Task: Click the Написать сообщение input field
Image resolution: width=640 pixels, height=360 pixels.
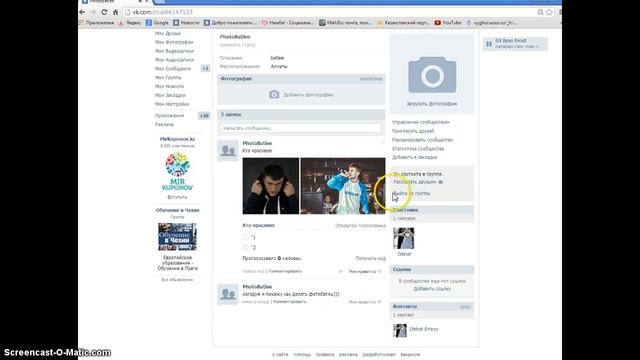Action: 301,128
